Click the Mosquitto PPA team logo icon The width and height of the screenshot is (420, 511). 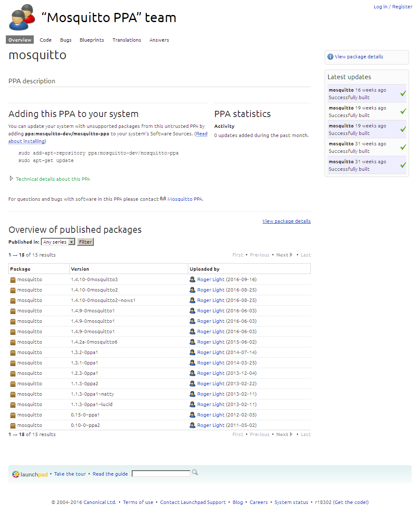(x=22, y=17)
